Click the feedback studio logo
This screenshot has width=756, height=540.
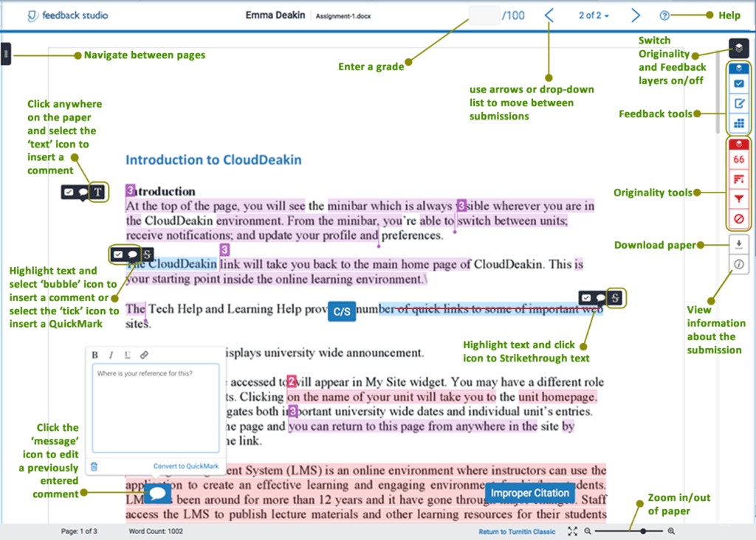pos(67,15)
